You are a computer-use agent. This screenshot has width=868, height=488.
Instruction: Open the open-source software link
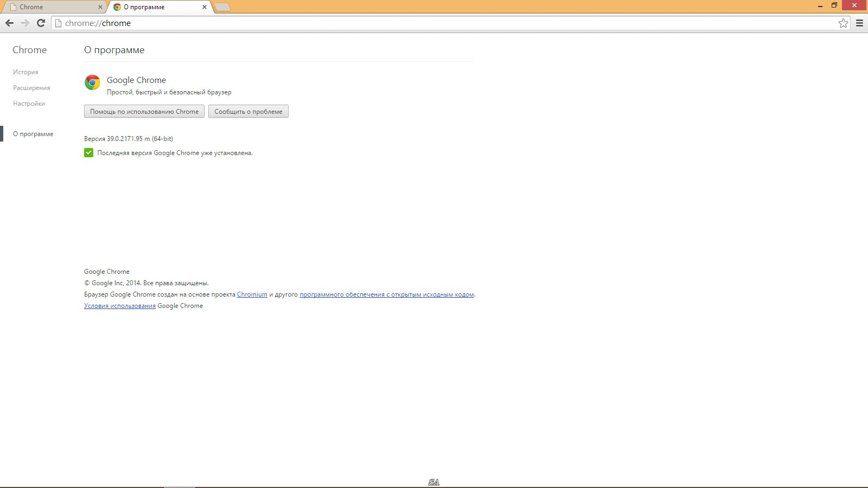coord(387,294)
